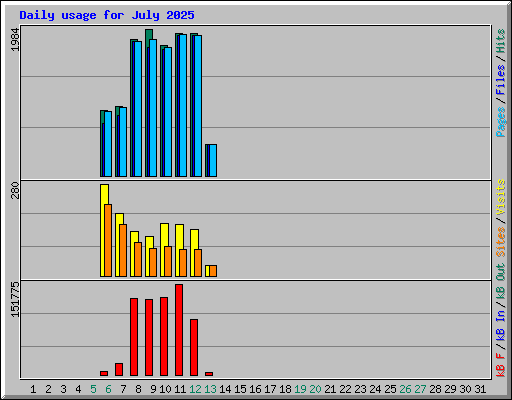The height and width of the screenshot is (400, 512).
Task: Click green weekend day label 27
Action: click(420, 389)
